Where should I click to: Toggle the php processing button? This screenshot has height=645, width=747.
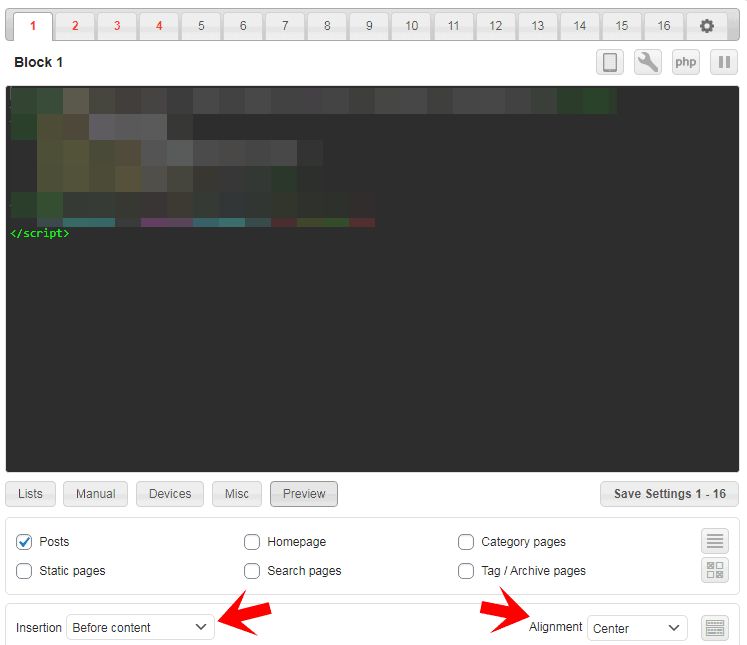point(685,62)
